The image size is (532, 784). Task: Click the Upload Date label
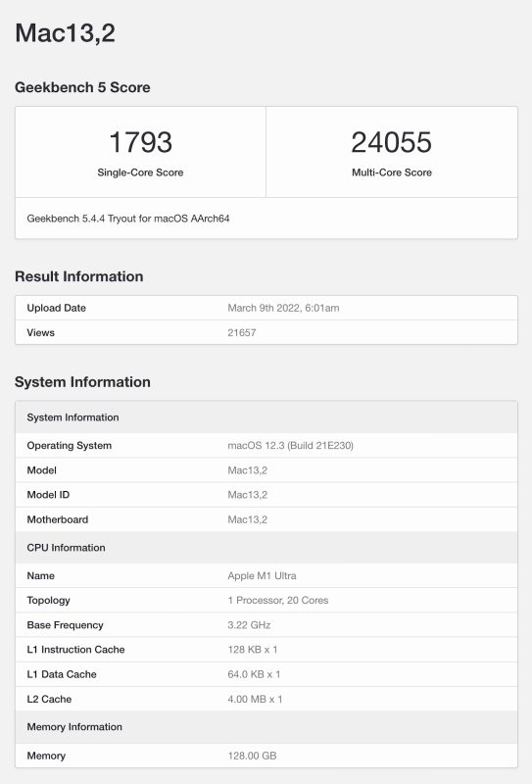[57, 308]
